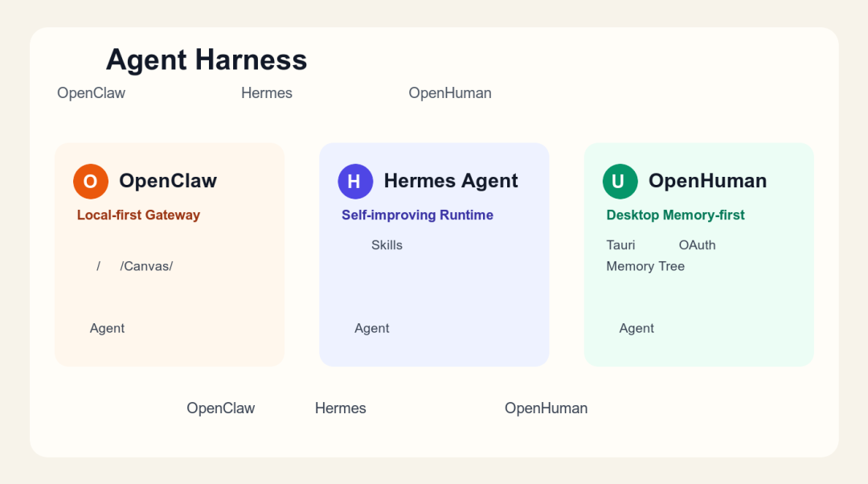Click Hermes in the bottom footer line

341,408
